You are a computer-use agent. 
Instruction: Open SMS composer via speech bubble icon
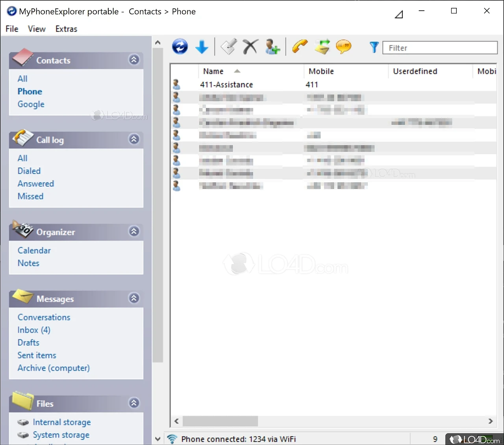pyautogui.click(x=343, y=46)
